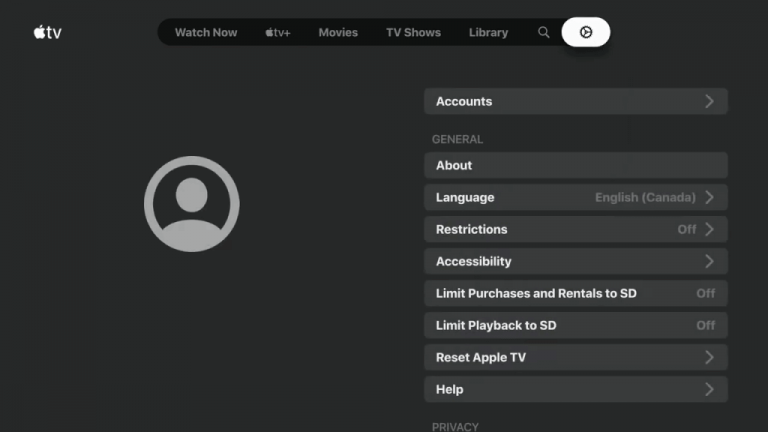The width and height of the screenshot is (768, 432).
Task: Expand the Accounts chevron arrow
Action: 709,101
